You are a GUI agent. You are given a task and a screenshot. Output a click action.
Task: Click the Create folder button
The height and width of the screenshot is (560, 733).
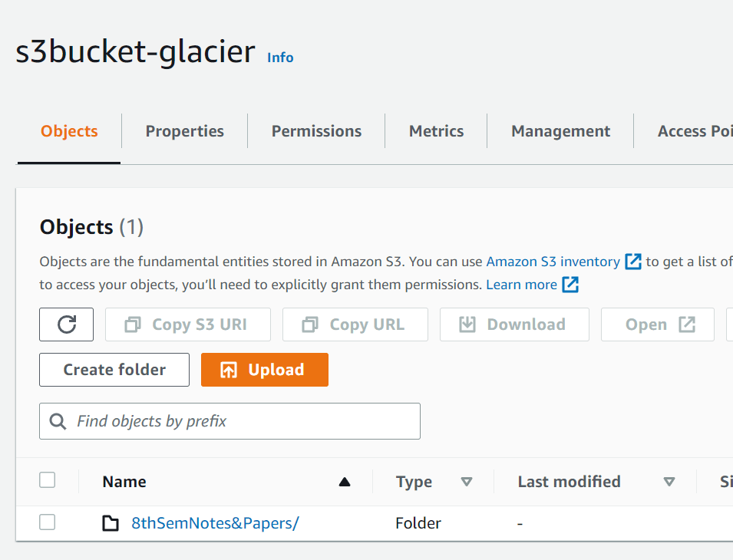click(x=114, y=369)
